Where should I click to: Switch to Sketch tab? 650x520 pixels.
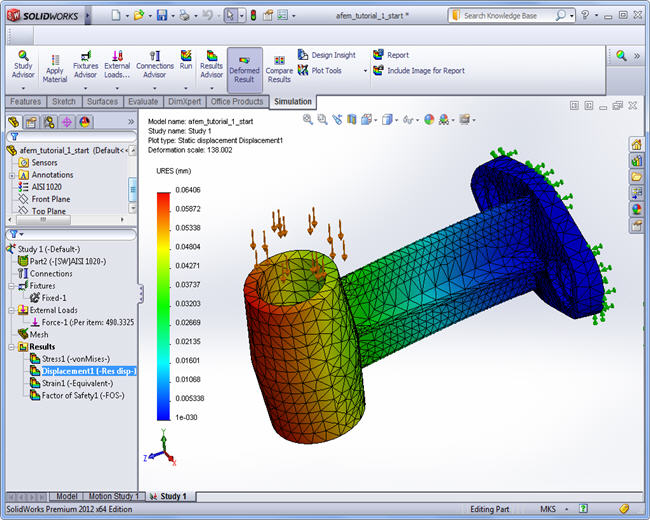point(64,102)
